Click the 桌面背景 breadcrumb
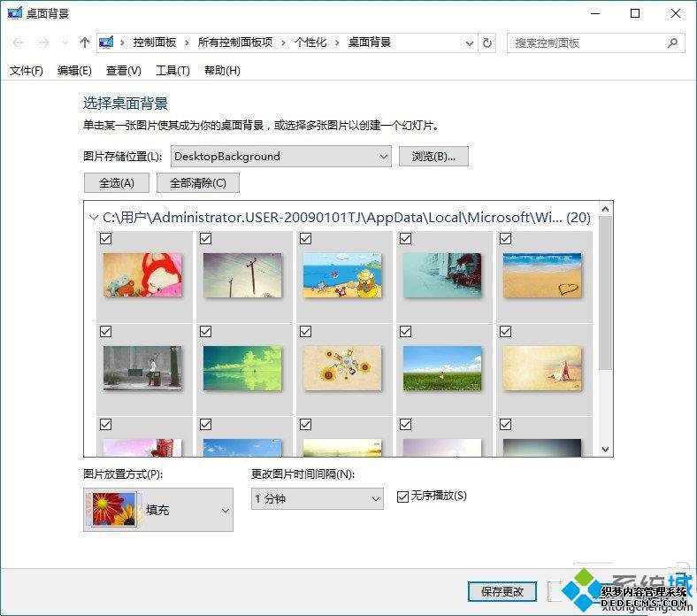 coord(370,42)
